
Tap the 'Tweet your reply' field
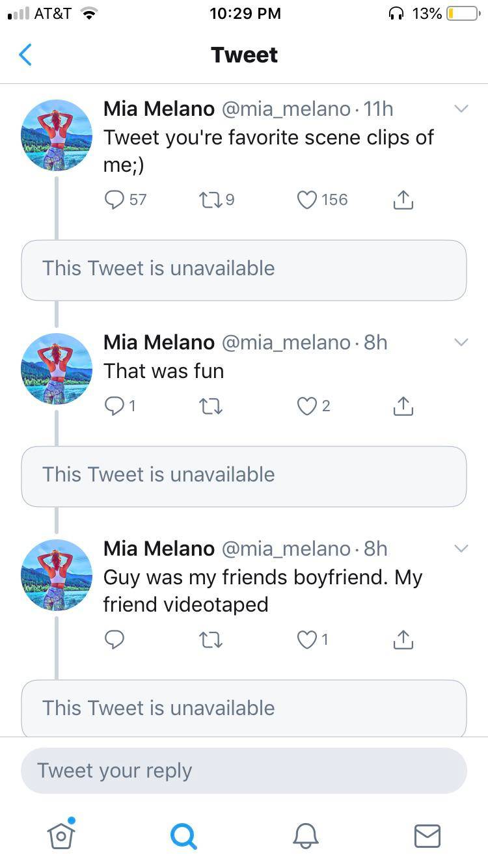click(x=244, y=770)
